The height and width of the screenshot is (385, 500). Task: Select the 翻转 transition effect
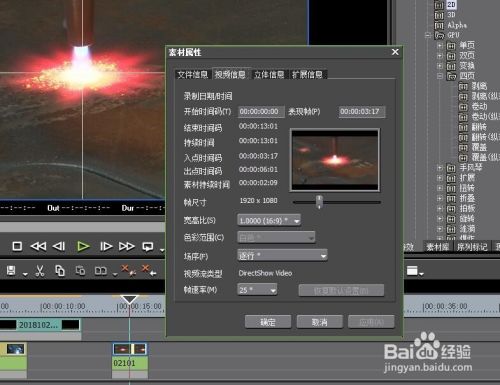(x=479, y=127)
